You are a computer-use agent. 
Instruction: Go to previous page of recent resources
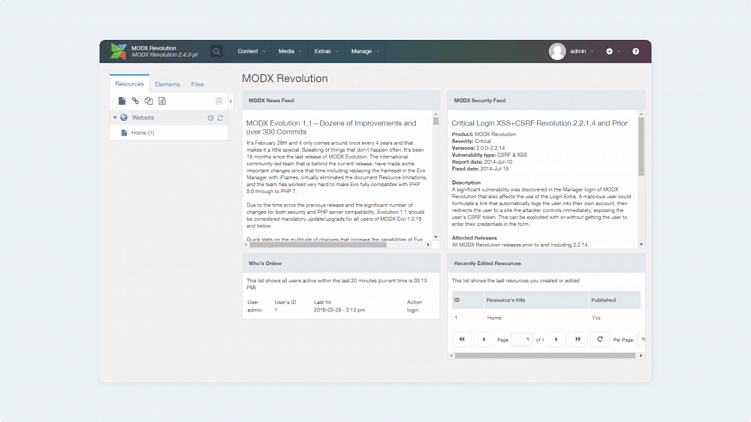coord(484,339)
